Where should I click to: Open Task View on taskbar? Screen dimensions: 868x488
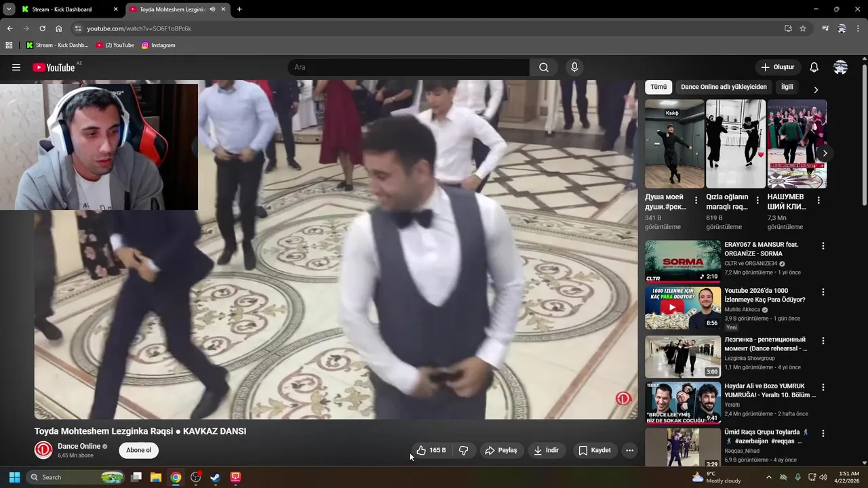tap(136, 477)
